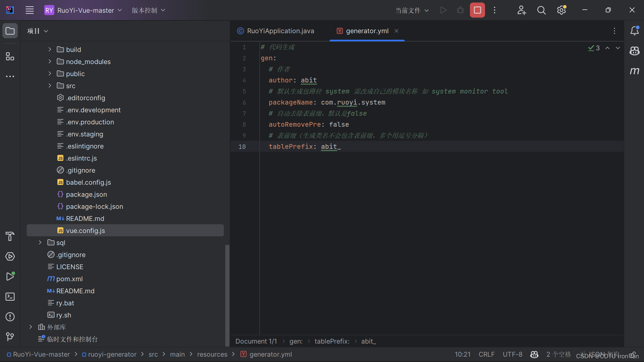
Task: Open the main hamburger menu
Action: pos(30,10)
